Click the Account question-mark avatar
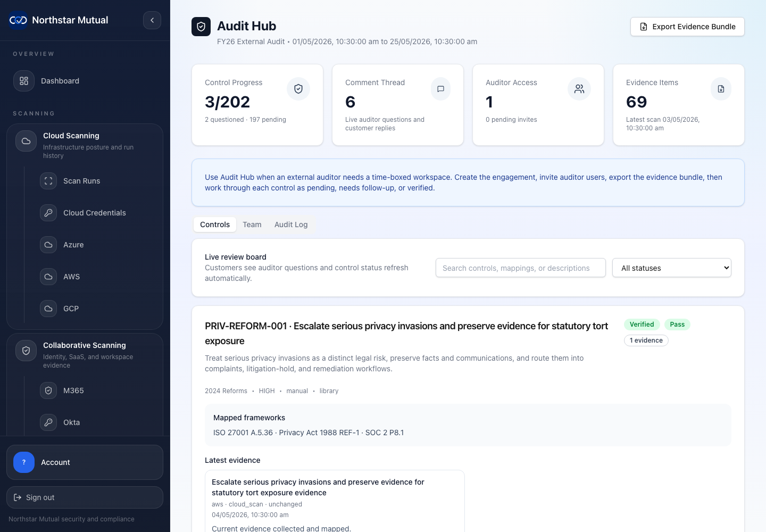The width and height of the screenshot is (766, 532). tap(24, 462)
